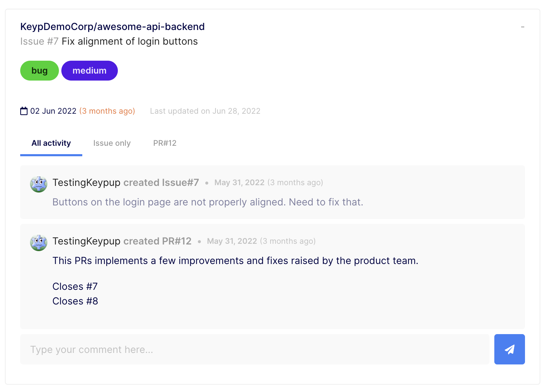Switch to the All activity tab

tap(51, 143)
